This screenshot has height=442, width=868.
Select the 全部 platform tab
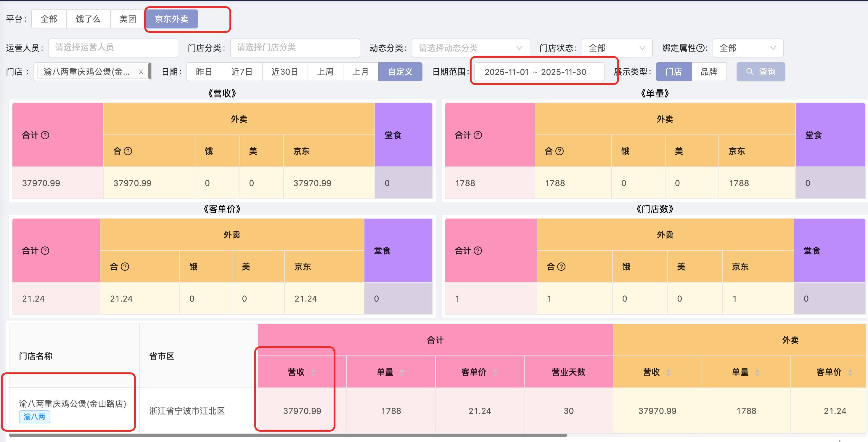pos(49,19)
